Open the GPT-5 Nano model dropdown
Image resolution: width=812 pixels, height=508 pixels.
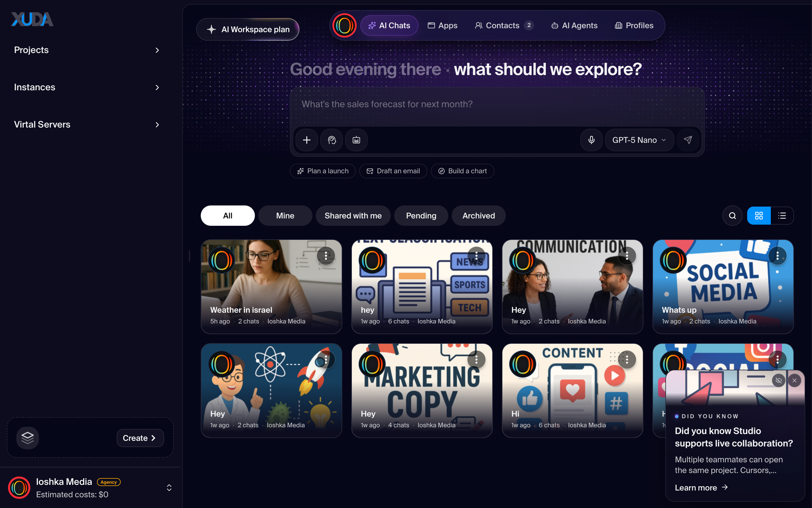tap(639, 140)
